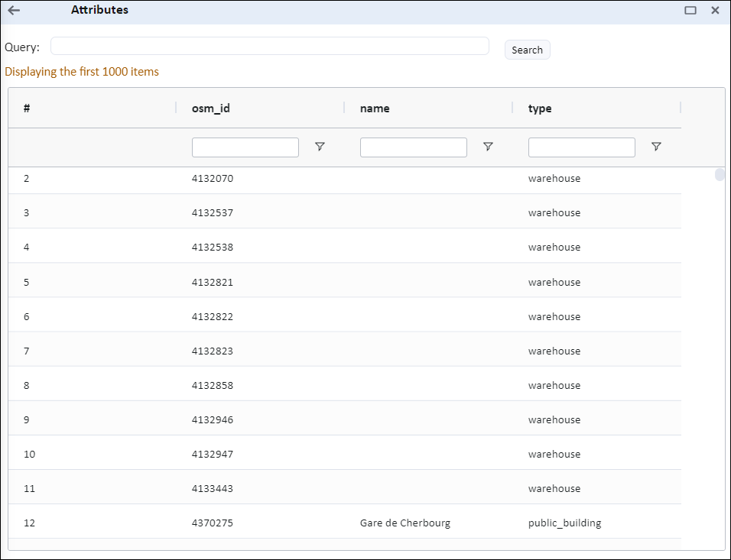731x560 pixels.
Task: Focus the osm_id filter text box
Action: click(245, 147)
